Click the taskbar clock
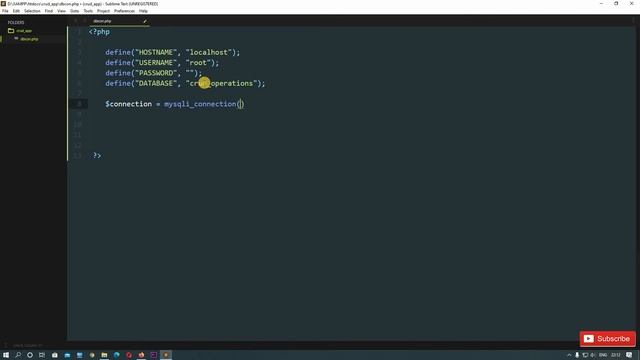Viewport: 640px width, 360px height. [616, 355]
